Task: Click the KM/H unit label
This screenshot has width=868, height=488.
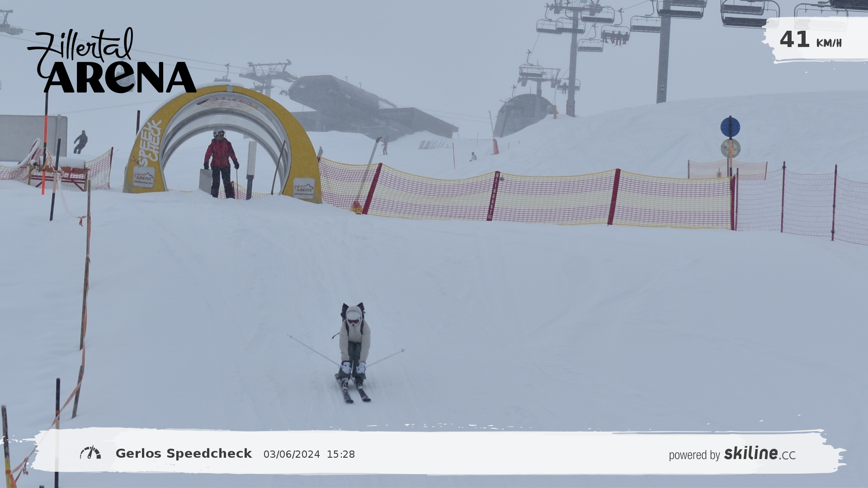Action: pyautogui.click(x=829, y=43)
